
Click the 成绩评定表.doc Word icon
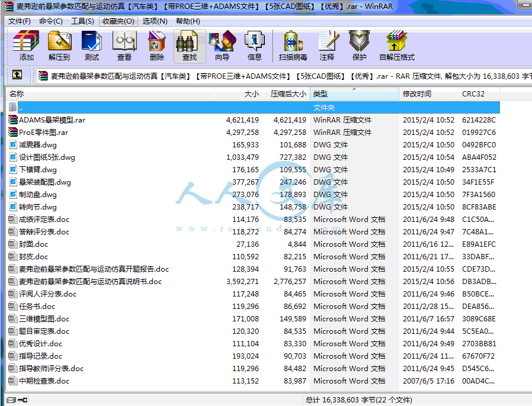[13, 219]
